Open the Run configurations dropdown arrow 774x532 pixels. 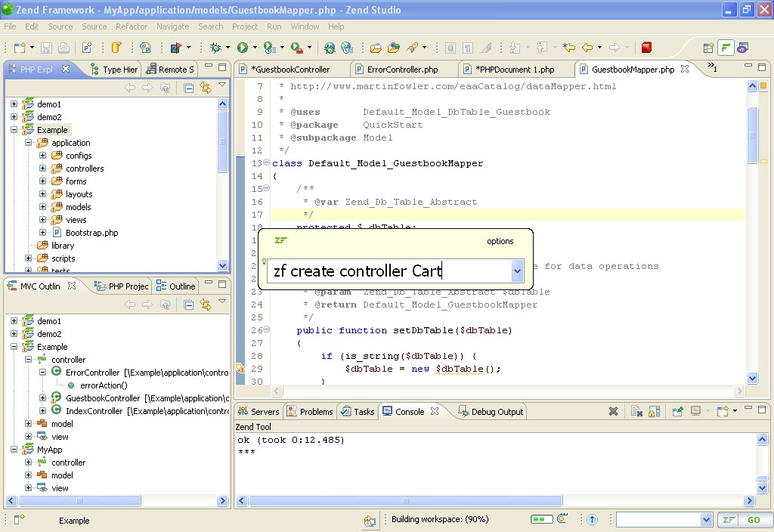pyautogui.click(x=255, y=48)
